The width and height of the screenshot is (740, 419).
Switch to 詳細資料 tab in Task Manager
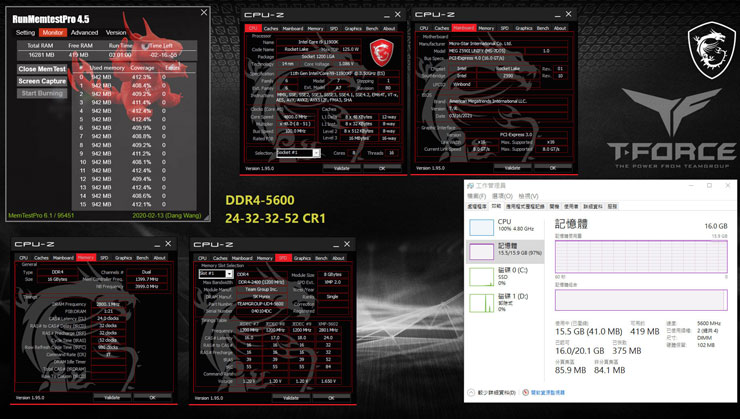pyautogui.click(x=593, y=206)
